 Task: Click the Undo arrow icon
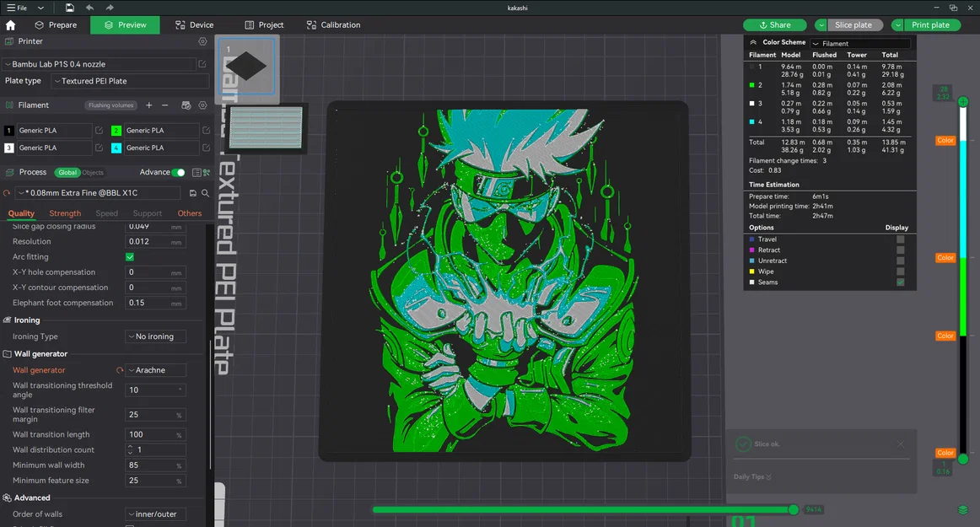(90, 8)
